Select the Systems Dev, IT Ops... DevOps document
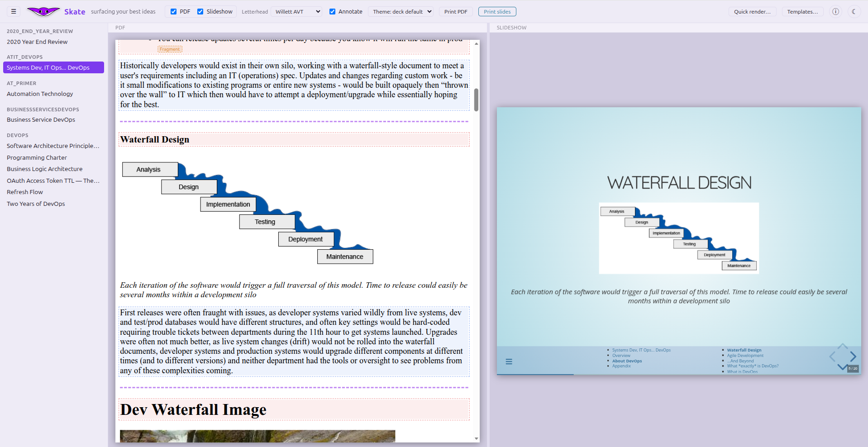Screen dimensions: 868x447 click(53, 67)
